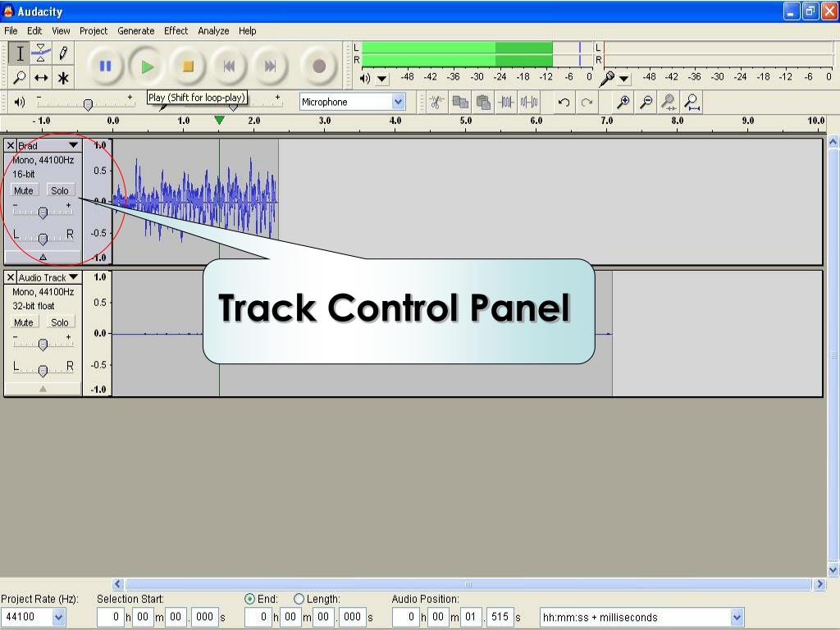Click the Audio Track gain slider
The width and height of the screenshot is (840, 630).
(43, 344)
